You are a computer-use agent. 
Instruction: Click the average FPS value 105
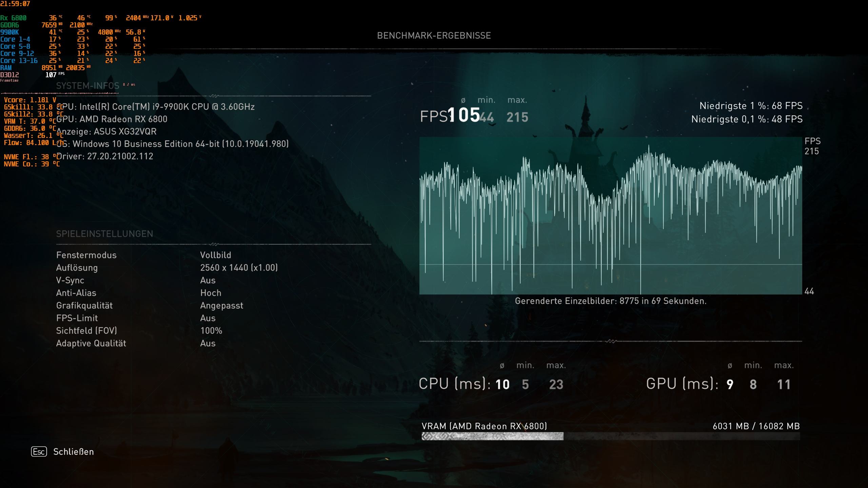[464, 115]
